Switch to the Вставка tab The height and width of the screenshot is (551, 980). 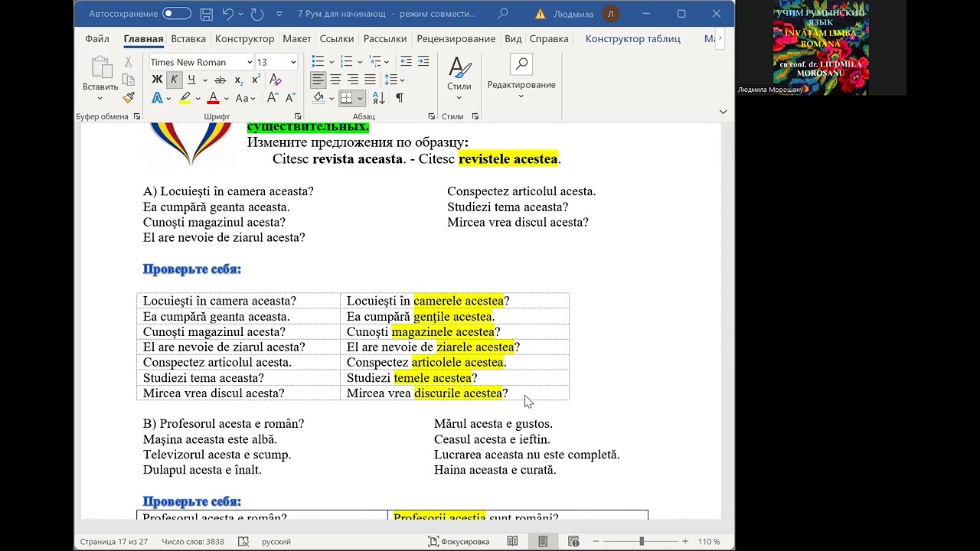(188, 38)
